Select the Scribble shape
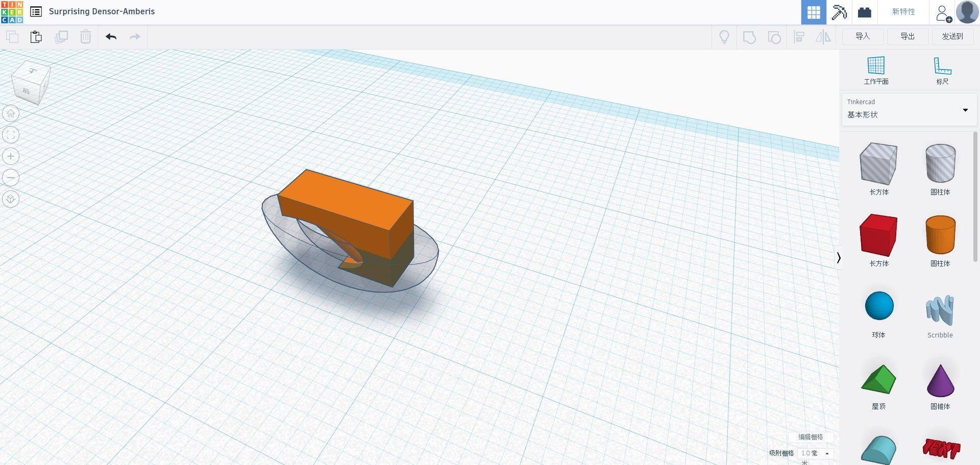The width and height of the screenshot is (980, 465). [940, 310]
